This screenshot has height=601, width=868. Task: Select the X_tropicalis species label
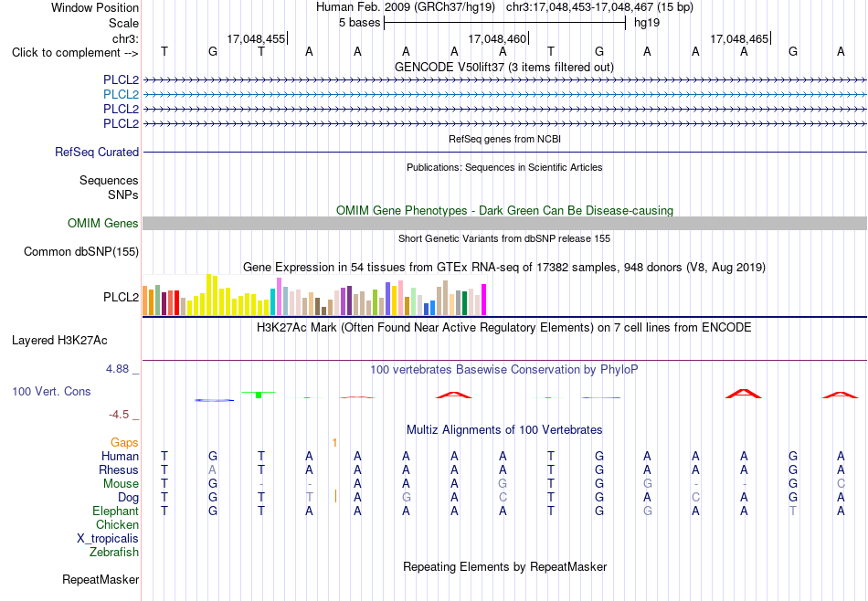(x=108, y=539)
